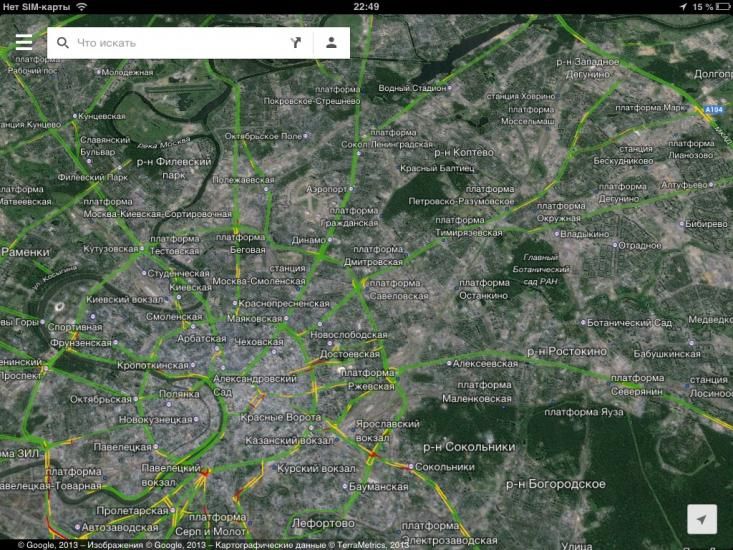Open the hamburger side menu
Viewport: 733px width, 550px height.
point(24,42)
